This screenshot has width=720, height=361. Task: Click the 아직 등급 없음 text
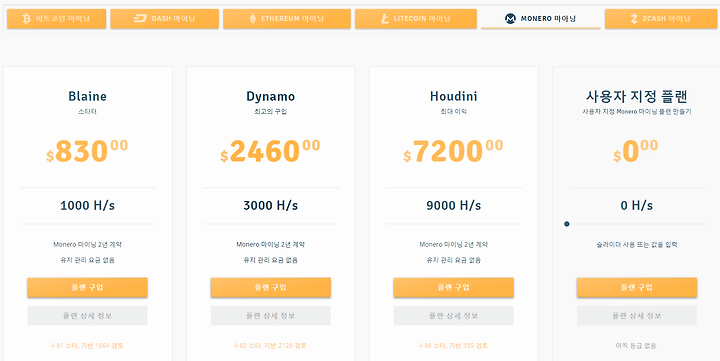[636, 345]
